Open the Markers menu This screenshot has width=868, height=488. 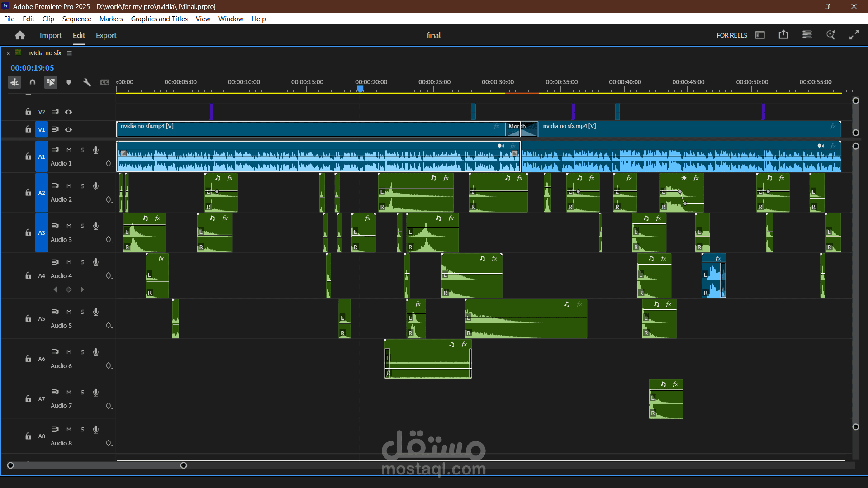tap(111, 19)
